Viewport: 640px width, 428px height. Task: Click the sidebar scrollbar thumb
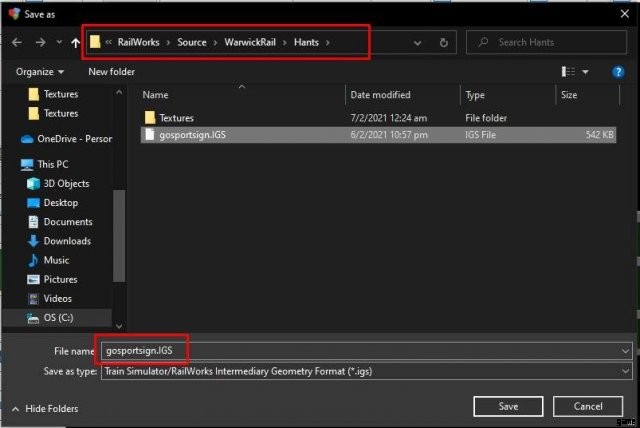pyautogui.click(x=119, y=236)
